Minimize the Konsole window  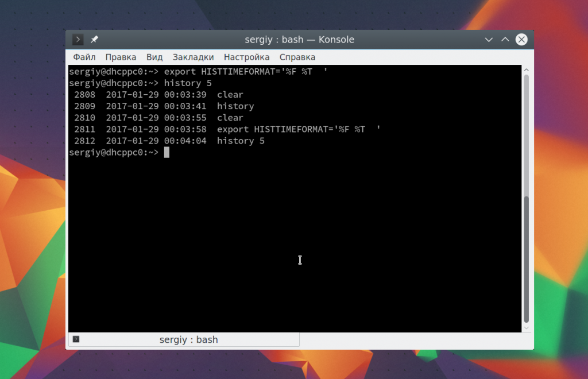(x=489, y=40)
